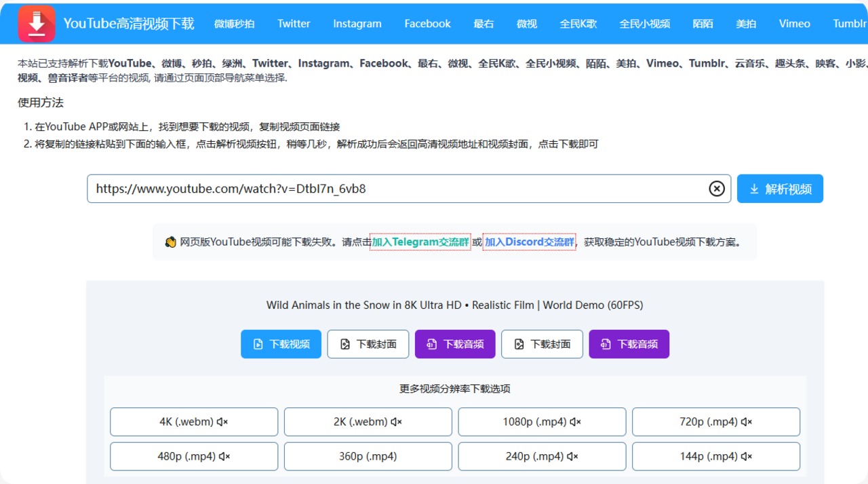Screen dimensions: 868x484
Task: Click the second purple 下载音频 button
Action: pos(629,344)
